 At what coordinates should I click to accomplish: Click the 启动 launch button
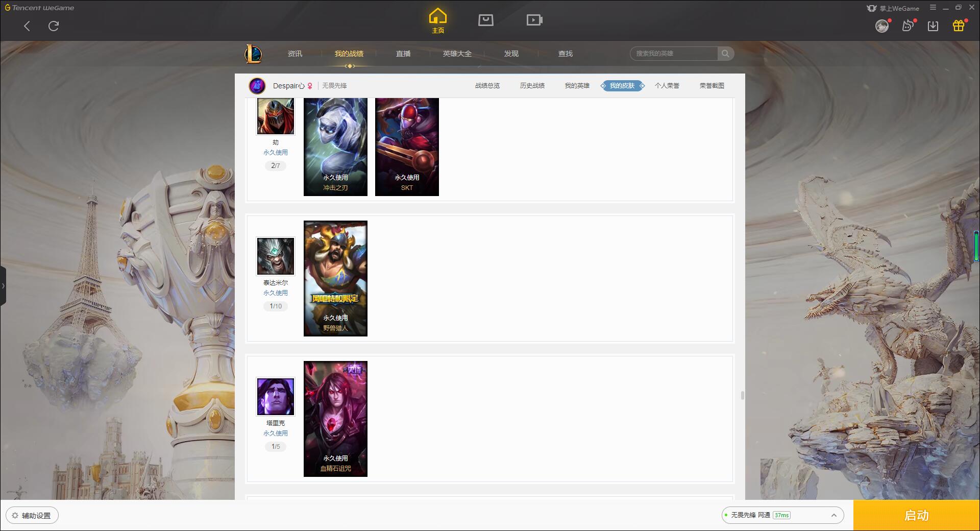tap(916, 515)
